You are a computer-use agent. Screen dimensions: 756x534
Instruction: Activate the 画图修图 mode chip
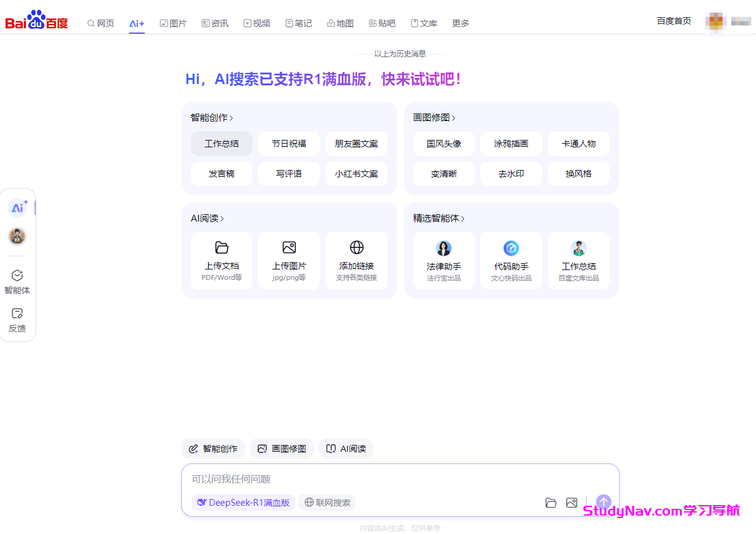coord(281,448)
